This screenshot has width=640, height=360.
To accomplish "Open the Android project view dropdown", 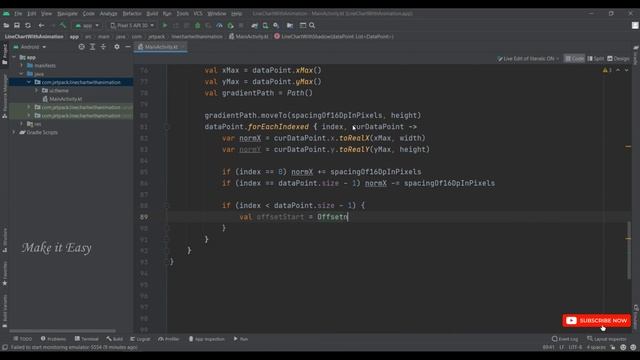I will click(x=30, y=47).
